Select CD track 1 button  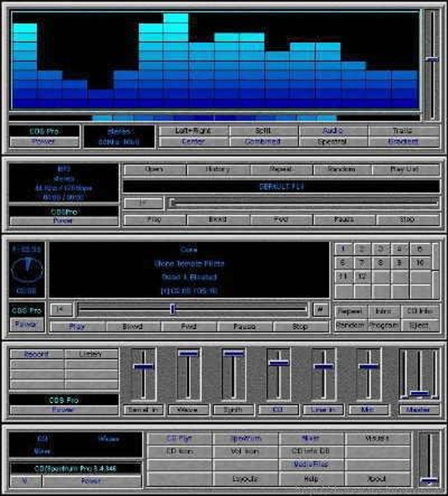coord(344,249)
